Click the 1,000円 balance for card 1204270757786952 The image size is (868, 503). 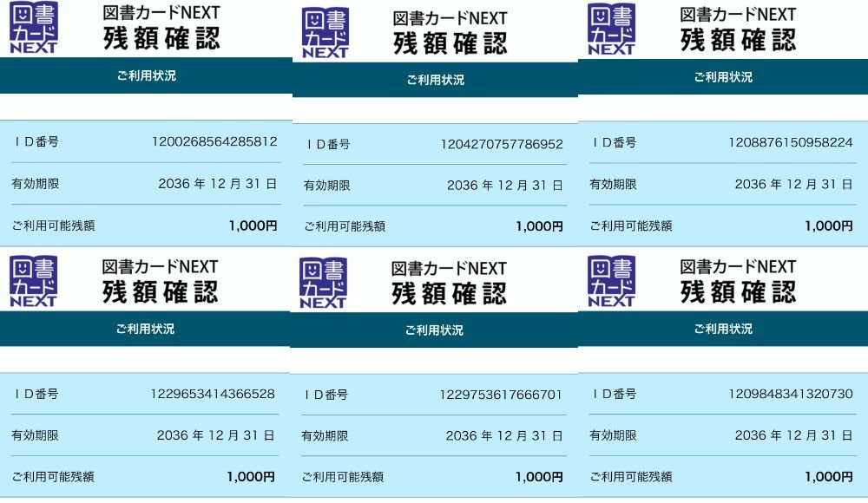(x=539, y=226)
